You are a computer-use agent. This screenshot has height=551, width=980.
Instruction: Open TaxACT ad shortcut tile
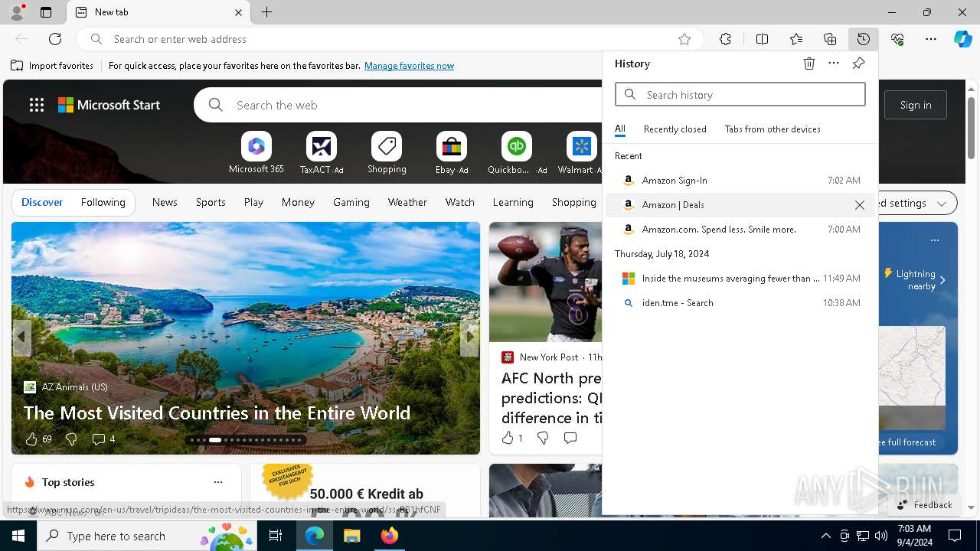point(322,153)
